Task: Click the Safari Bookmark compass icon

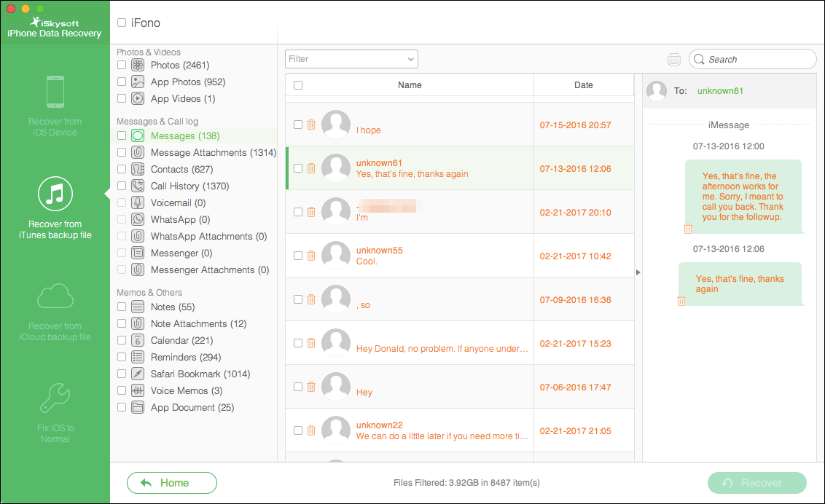Action: point(138,374)
